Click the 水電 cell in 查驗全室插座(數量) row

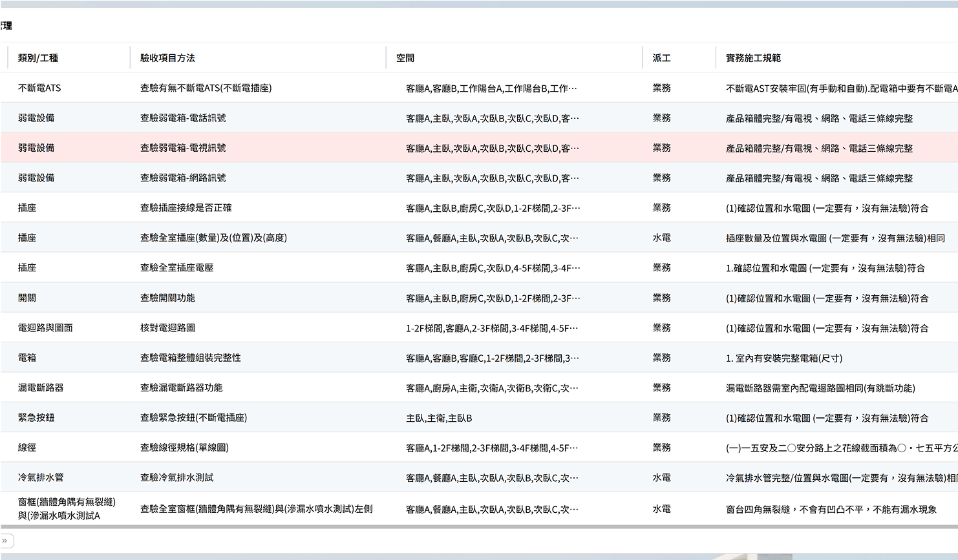pyautogui.click(x=661, y=238)
